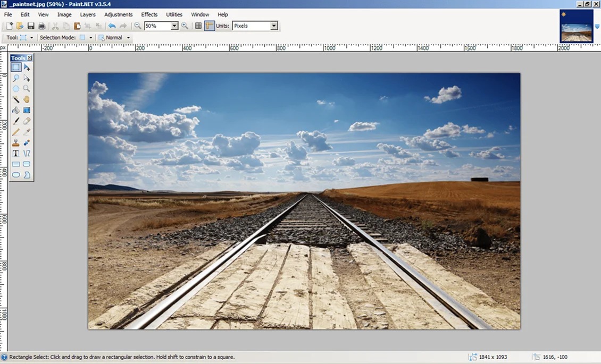Click the help icon in status bar

(x=4, y=357)
